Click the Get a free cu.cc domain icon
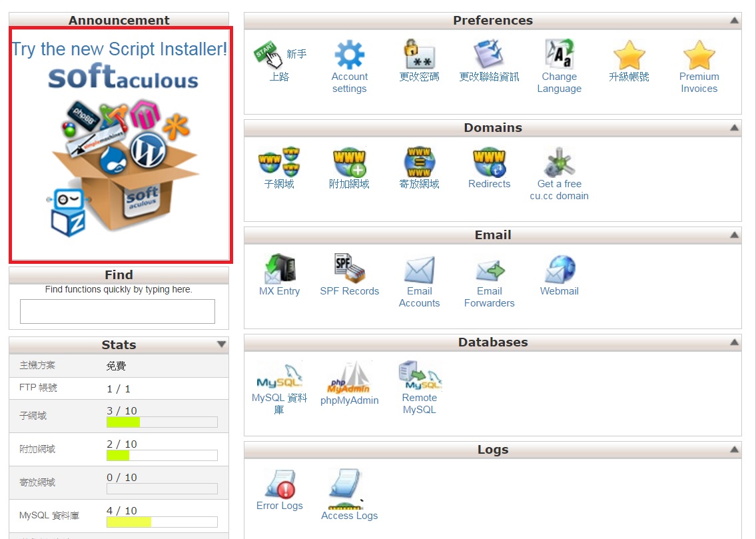Screen dimensions: 756x539 point(560,161)
